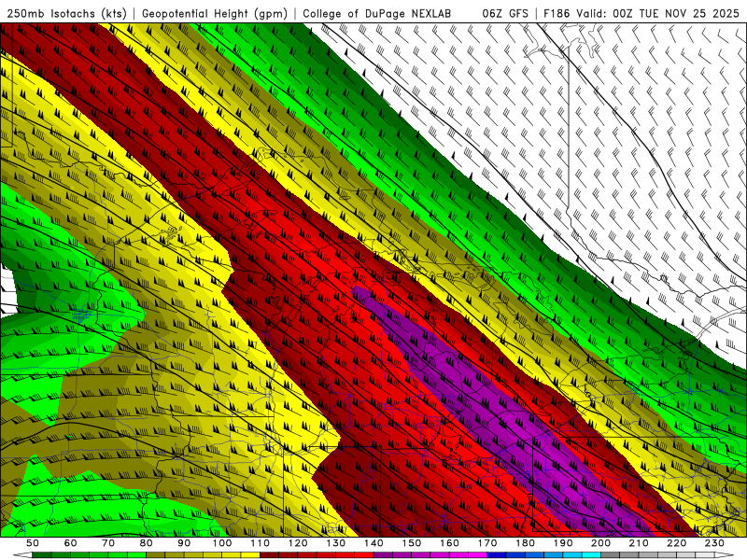Click the 'F186 Valid: 00Z TUE NOV 25 2025' text
Viewport: 747px width, 560px height.
(641, 13)
